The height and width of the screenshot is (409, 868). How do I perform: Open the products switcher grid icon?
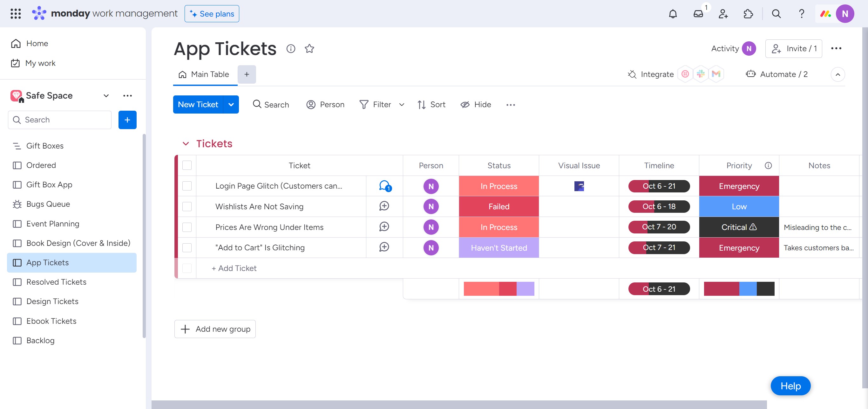[16, 14]
